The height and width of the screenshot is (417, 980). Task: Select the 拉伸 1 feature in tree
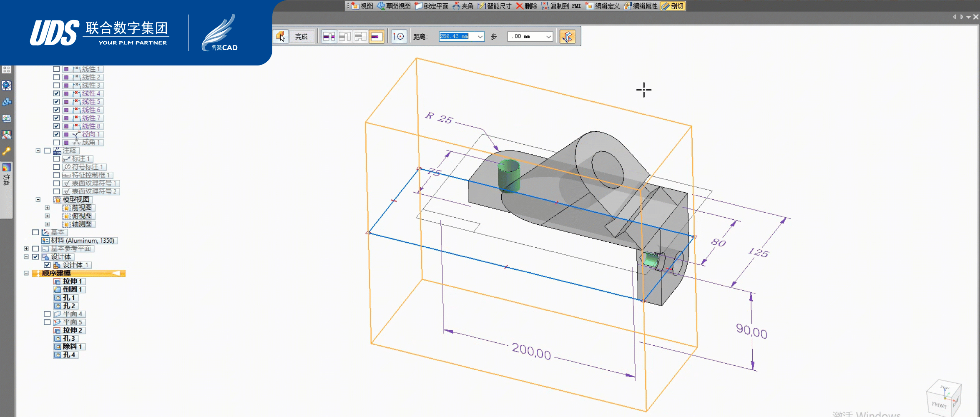point(69,281)
